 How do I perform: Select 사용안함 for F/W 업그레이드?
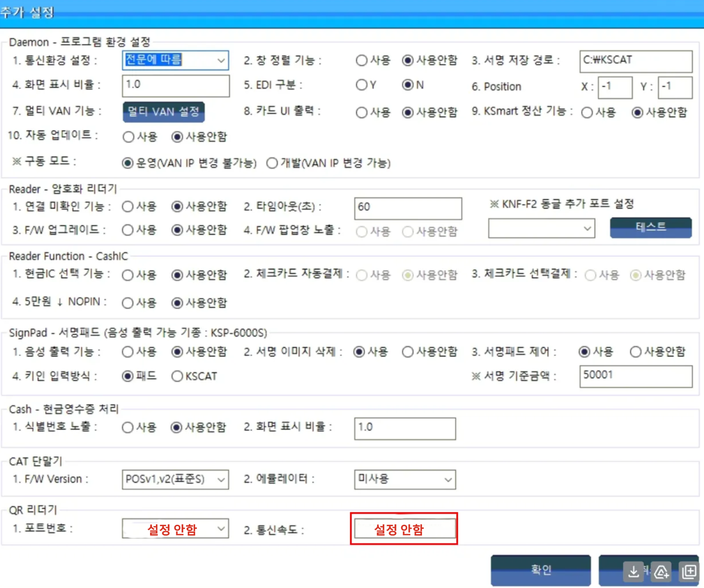(x=199, y=230)
